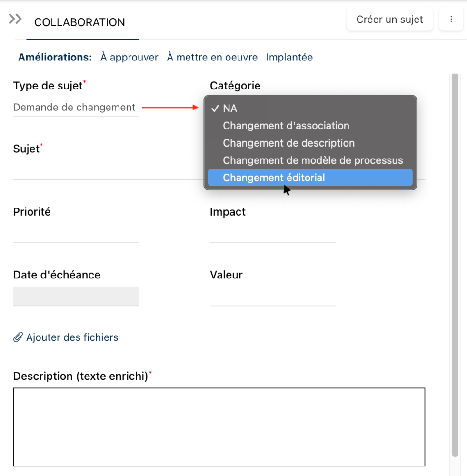Open the Priorité dropdown field
Viewport: 467px width, 476px height.
pos(76,234)
